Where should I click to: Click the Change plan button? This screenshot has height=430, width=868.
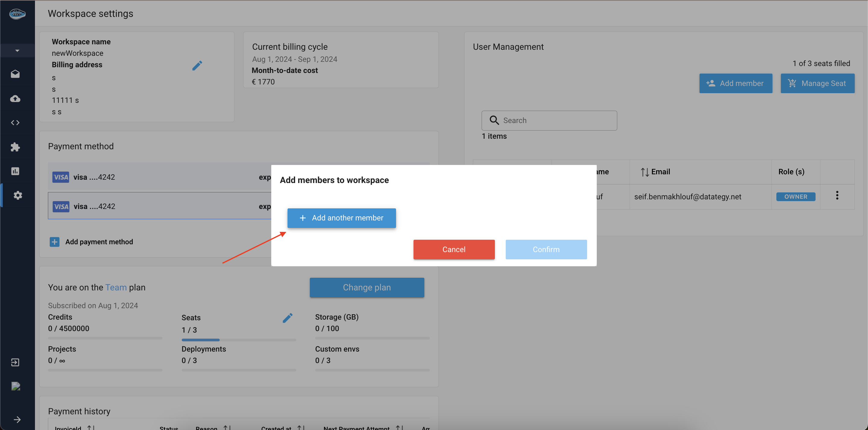366,287
